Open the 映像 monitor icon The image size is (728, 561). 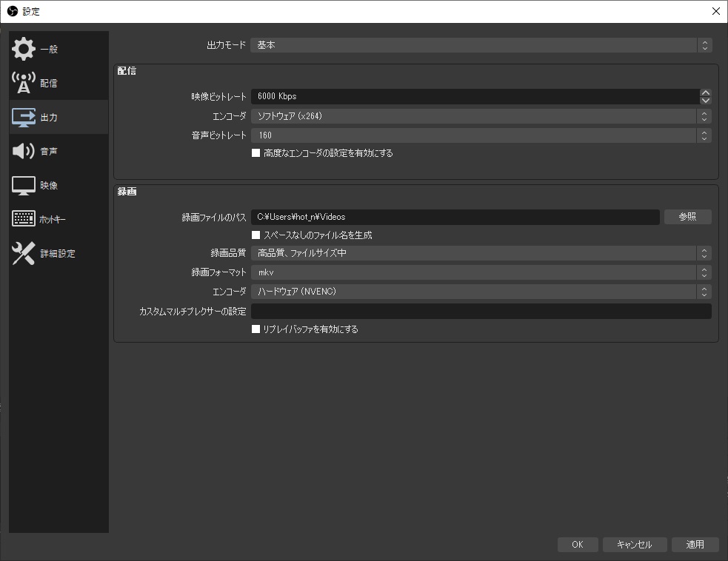pos(23,185)
